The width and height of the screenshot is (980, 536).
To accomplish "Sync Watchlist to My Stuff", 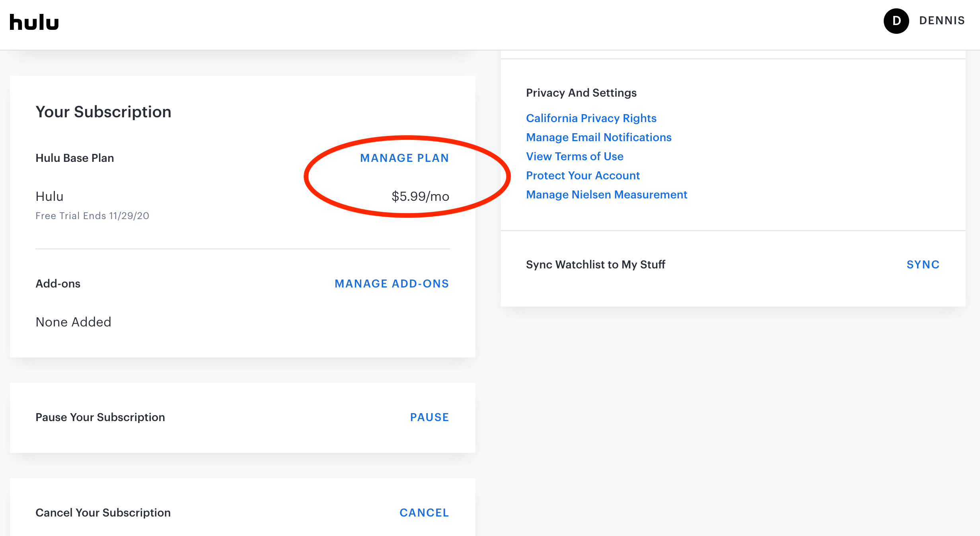I will point(923,264).
